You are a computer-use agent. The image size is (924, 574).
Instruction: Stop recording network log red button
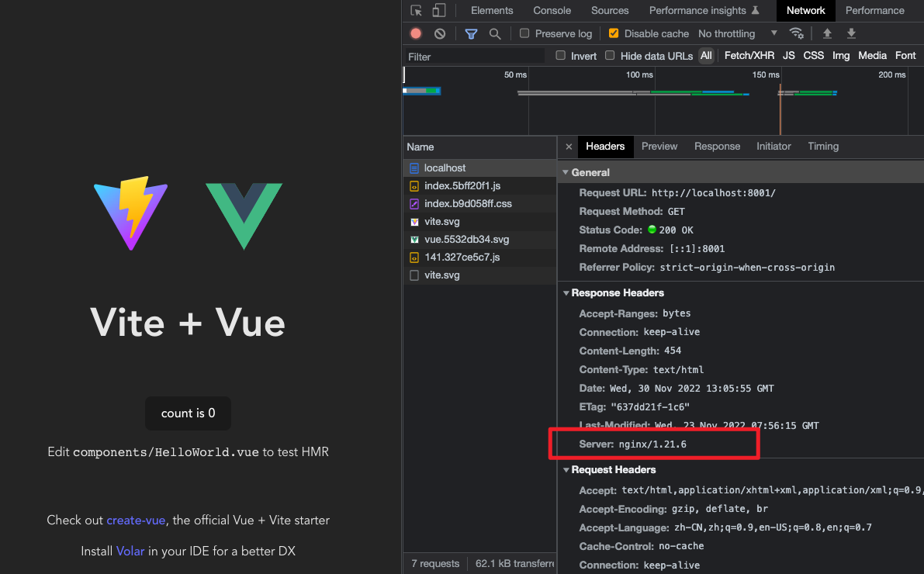tap(416, 33)
